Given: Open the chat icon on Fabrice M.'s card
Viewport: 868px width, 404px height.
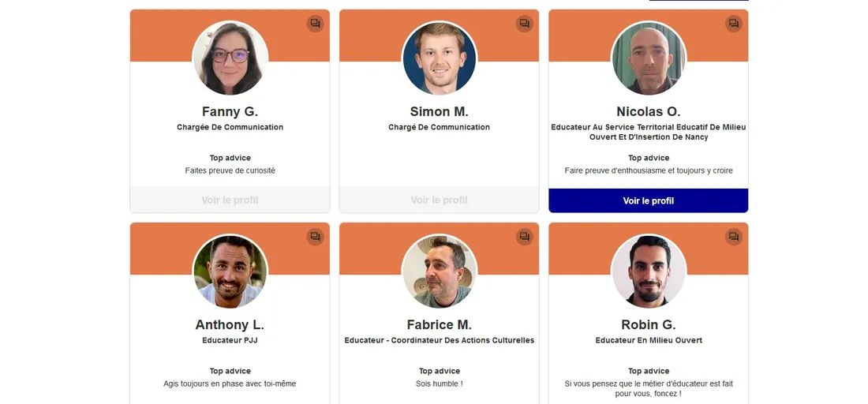Looking at the screenshot, I should coord(524,237).
